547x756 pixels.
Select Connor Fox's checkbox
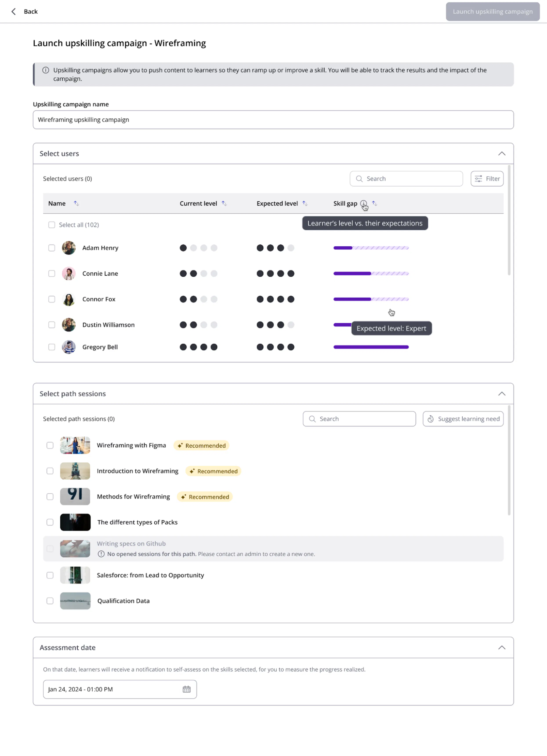point(52,299)
